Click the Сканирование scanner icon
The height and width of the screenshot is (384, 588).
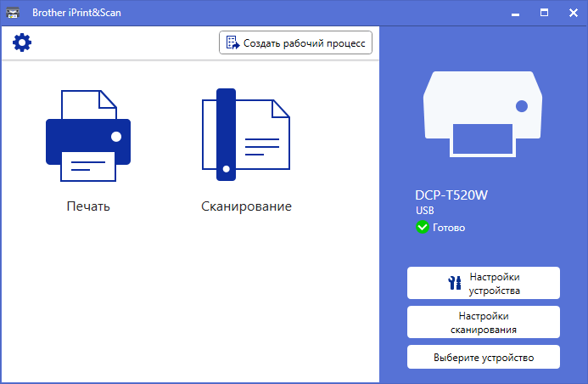(246, 135)
